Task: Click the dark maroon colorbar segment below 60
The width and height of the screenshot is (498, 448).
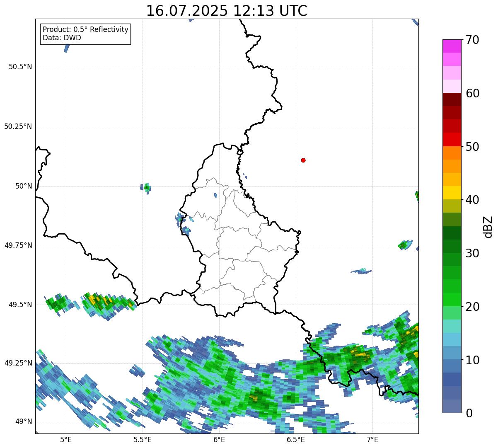Action: click(452, 99)
